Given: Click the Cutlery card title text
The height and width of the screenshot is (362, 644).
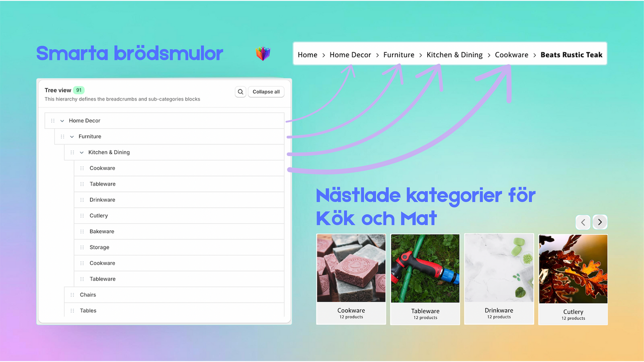Looking at the screenshot, I should 573,312.
